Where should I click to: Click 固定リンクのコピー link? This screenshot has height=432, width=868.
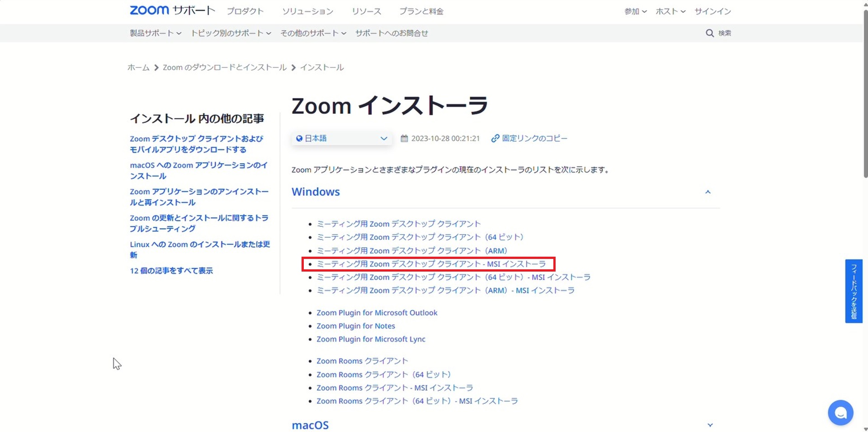tap(534, 138)
